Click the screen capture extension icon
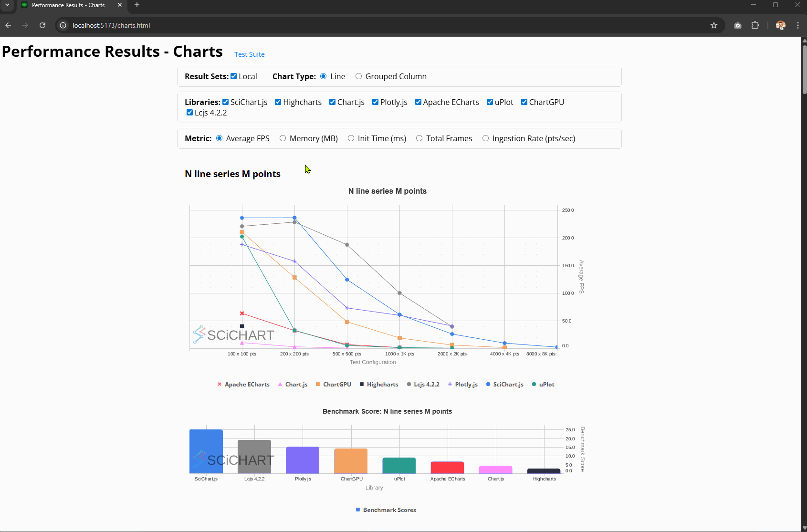Image resolution: width=807 pixels, height=532 pixels. tap(737, 25)
